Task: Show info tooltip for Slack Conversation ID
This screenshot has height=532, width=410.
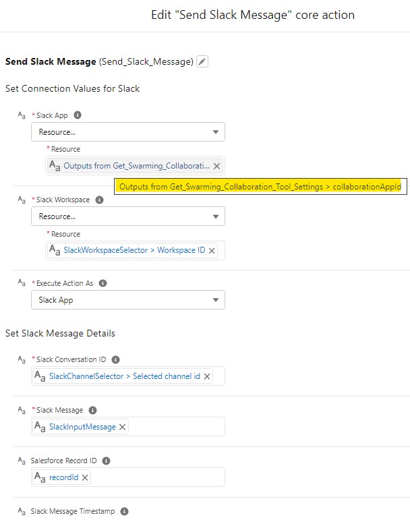Action: (115, 359)
